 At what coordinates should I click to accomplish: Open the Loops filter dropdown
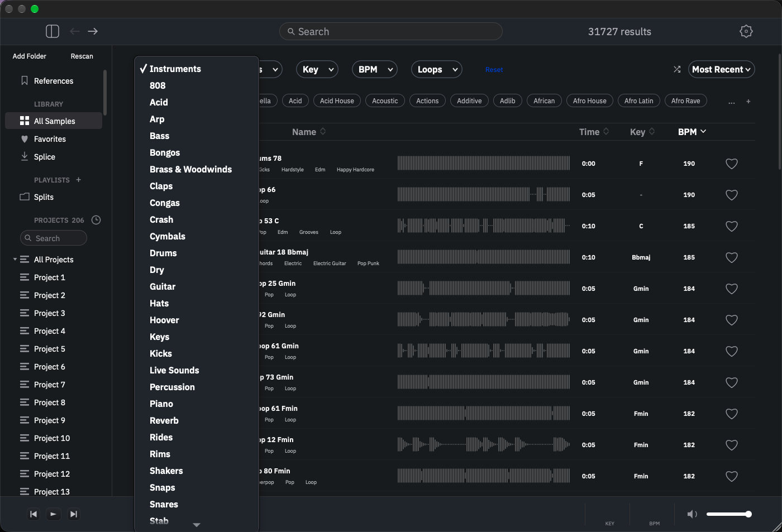[x=437, y=69]
